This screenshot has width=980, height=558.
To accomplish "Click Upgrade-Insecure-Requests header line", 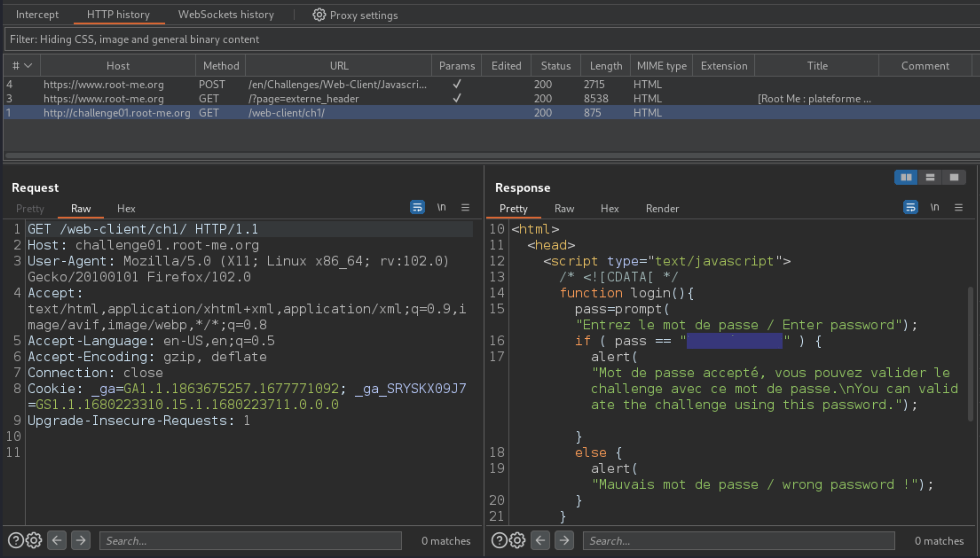I will click(139, 421).
